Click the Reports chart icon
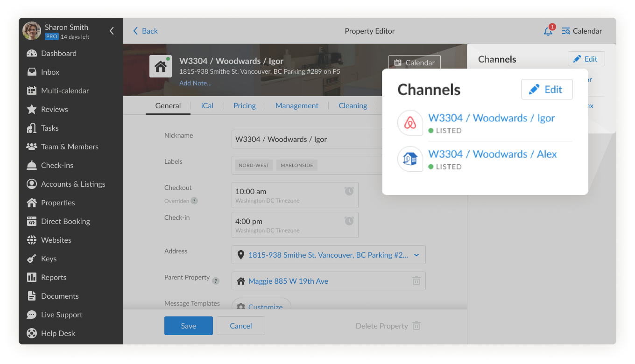 32,277
